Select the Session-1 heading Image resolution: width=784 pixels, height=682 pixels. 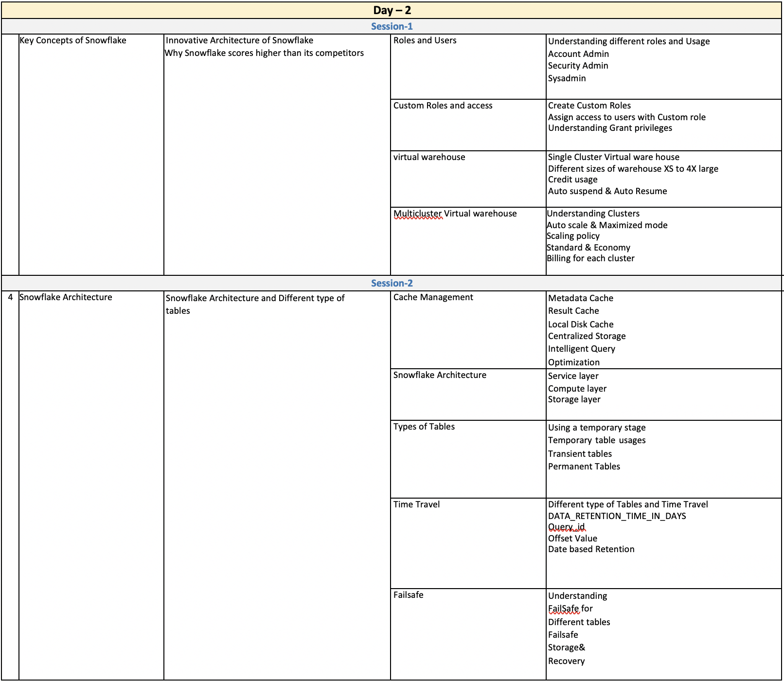point(392,26)
